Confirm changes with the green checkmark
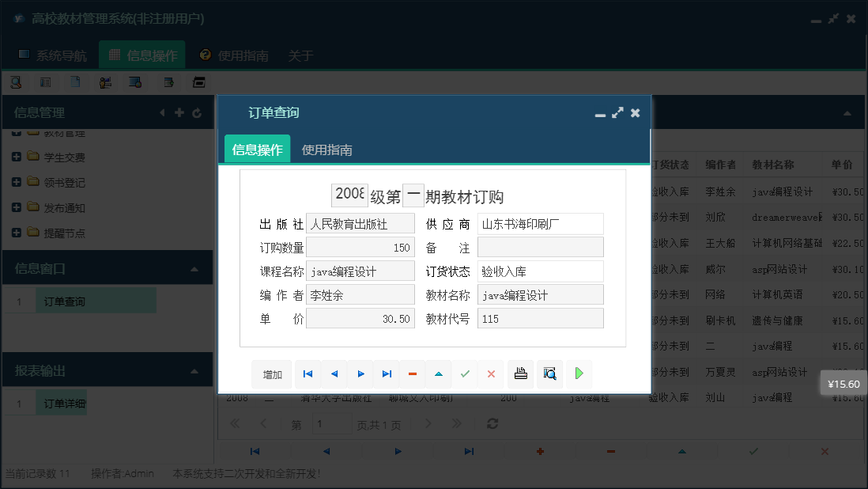Image resolution: width=868 pixels, height=489 pixels. coord(465,373)
